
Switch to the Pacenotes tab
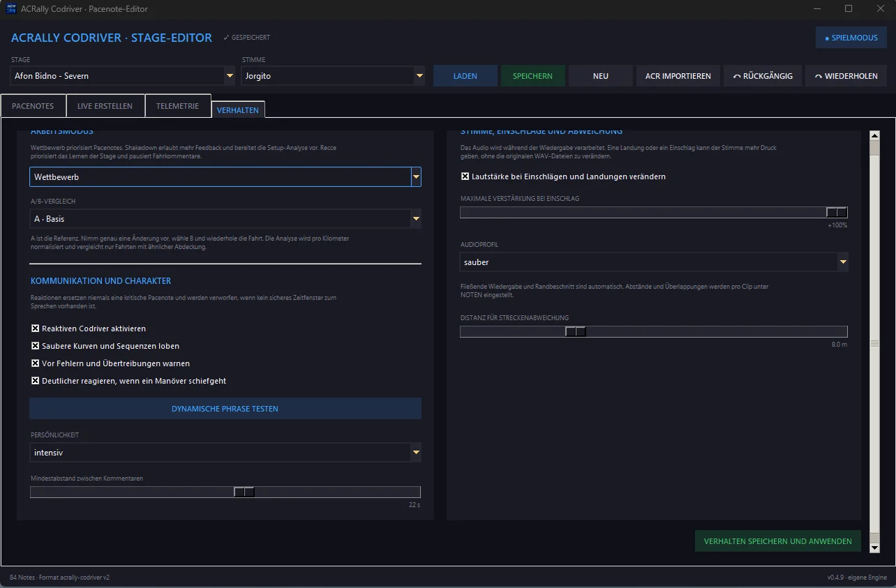pos(33,106)
